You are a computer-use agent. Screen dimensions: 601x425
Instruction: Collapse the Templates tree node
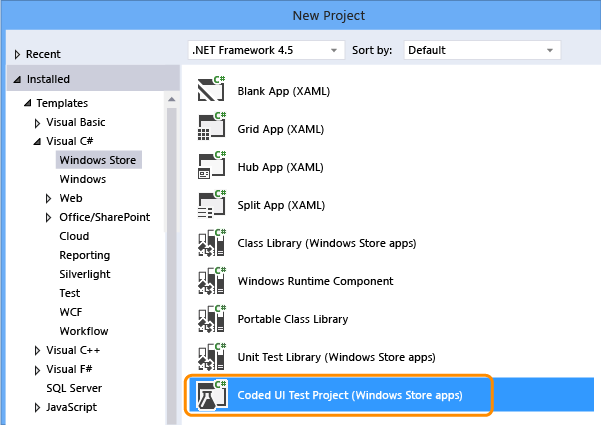point(27,103)
